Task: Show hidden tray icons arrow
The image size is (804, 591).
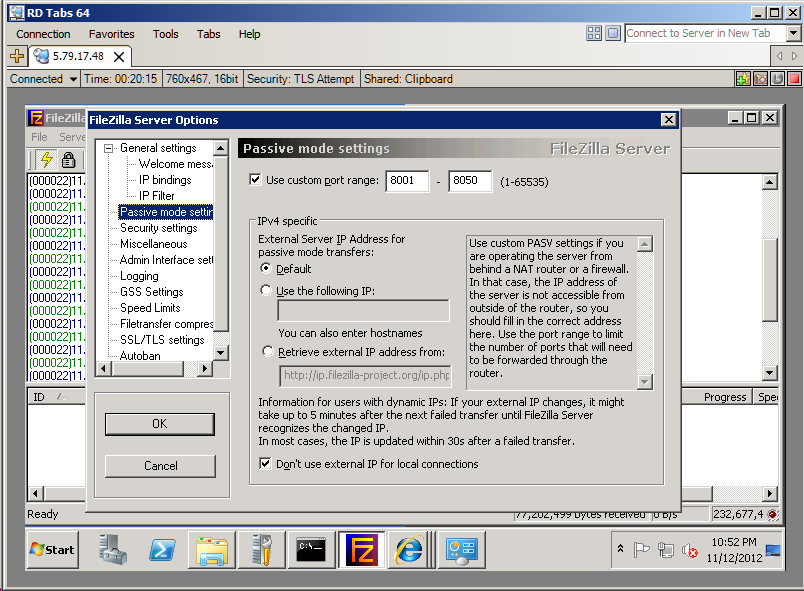Action: click(x=620, y=548)
